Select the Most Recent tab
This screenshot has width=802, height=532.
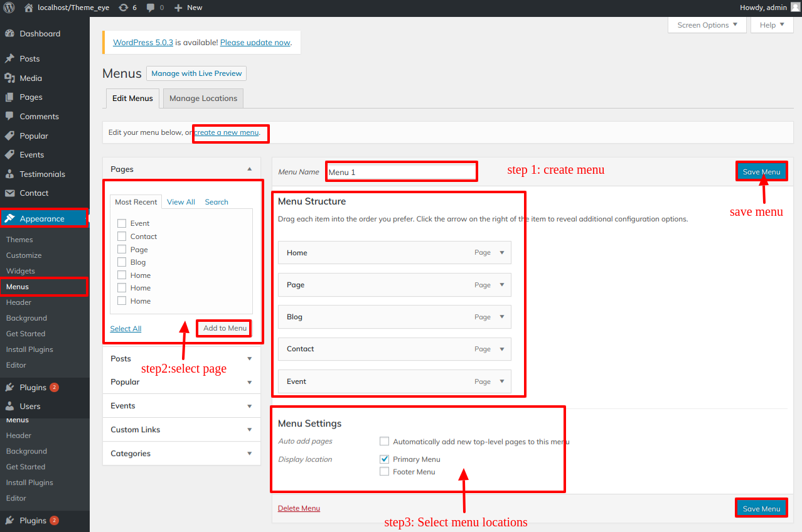pos(136,202)
